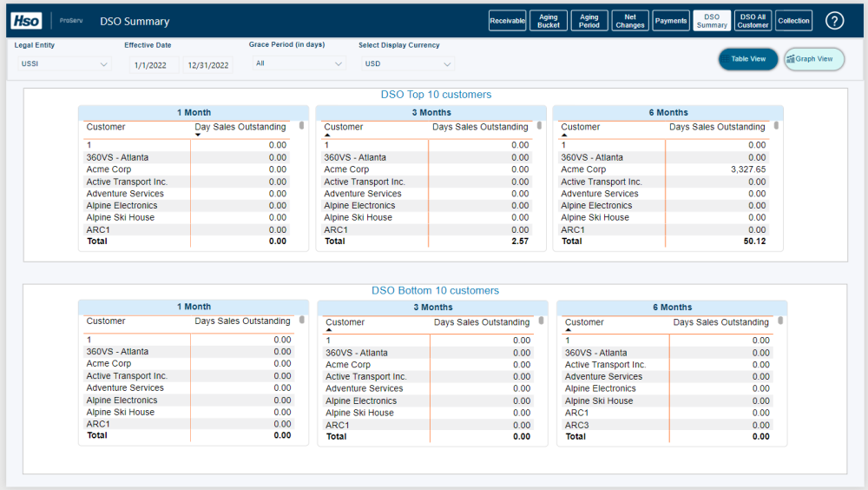Viewport: 868px width, 490px height.
Task: Click sort arrow under Customer in 6 Months top table
Action: click(x=564, y=136)
